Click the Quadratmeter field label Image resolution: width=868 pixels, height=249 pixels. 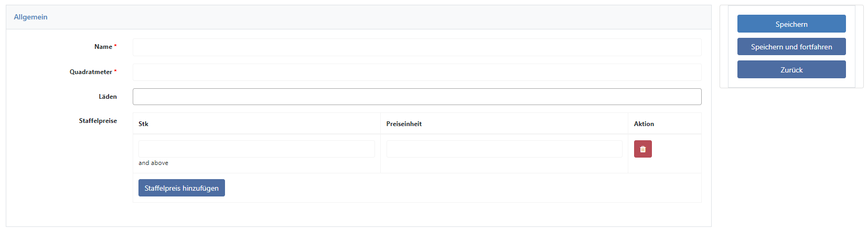91,72
